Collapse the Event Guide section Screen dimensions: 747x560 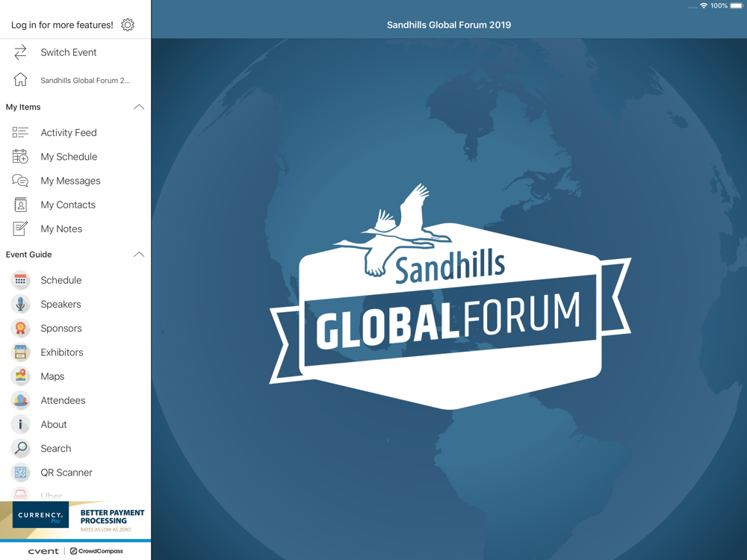139,255
